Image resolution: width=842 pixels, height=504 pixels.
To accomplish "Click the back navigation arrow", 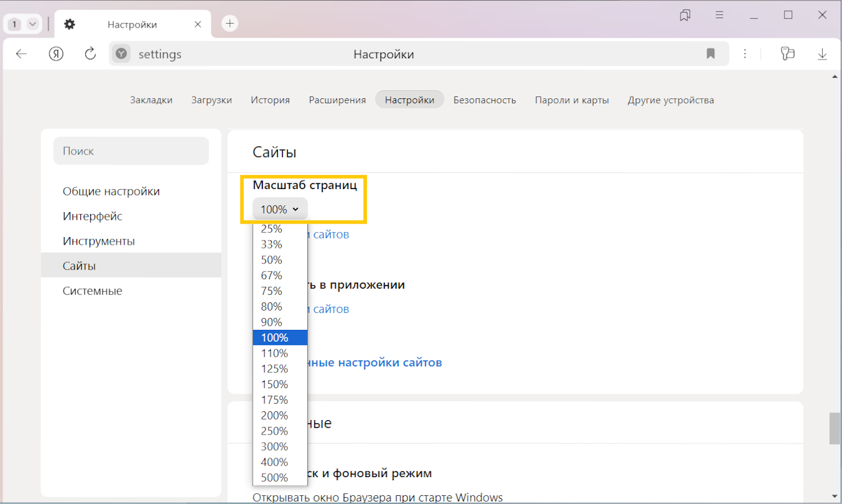I will point(21,54).
